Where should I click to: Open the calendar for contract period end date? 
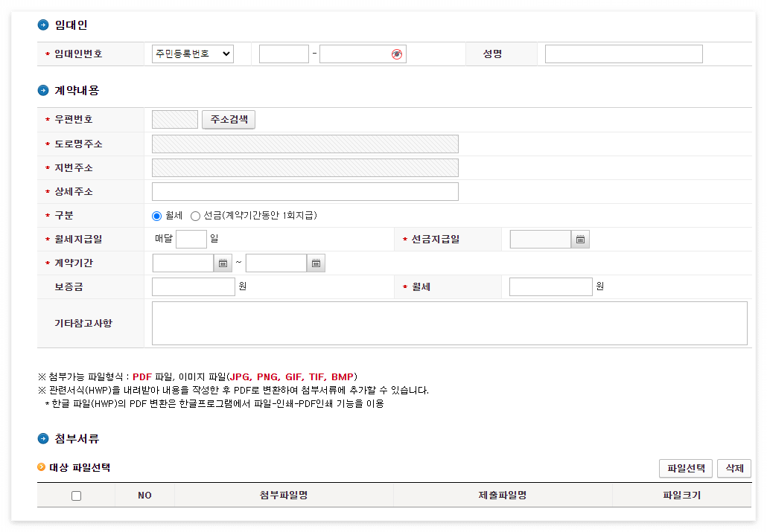click(315, 263)
